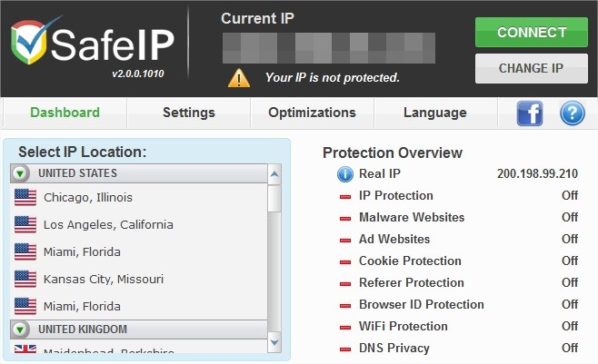Click the location list scrollbar thumb

point(275,198)
